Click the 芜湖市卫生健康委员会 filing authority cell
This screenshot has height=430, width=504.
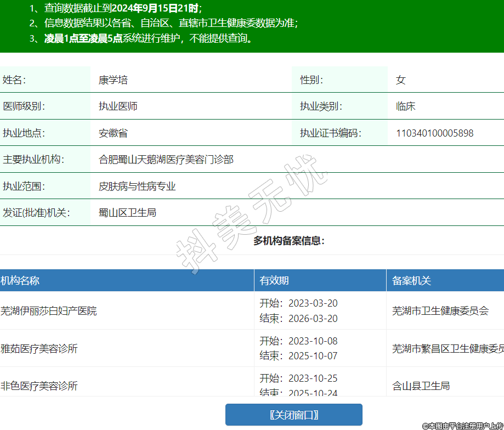pos(440,311)
